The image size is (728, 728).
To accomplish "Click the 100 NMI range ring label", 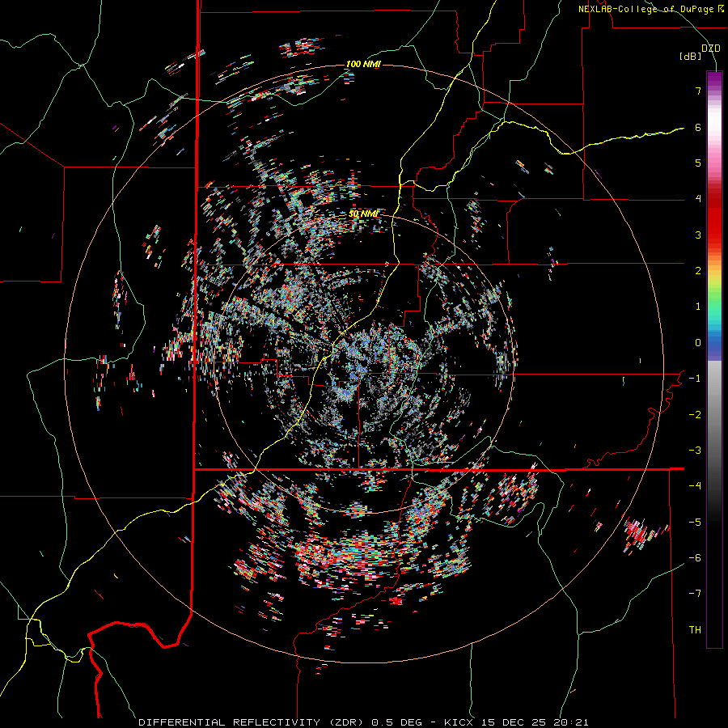I will (x=363, y=64).
